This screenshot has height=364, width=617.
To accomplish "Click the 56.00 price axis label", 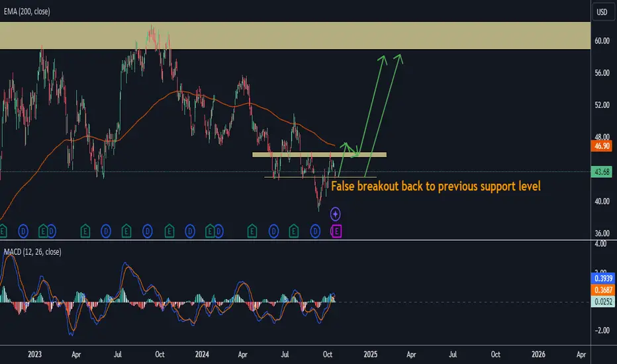I will 602,73.
